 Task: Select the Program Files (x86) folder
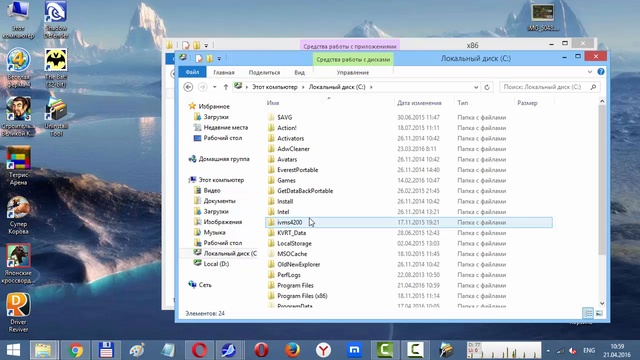(302, 296)
